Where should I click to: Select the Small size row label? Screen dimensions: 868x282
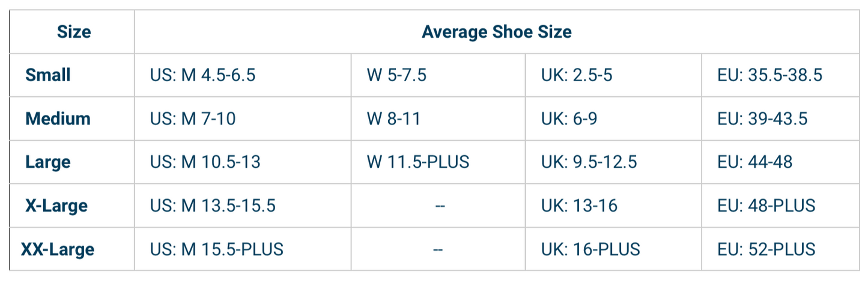pos(48,75)
